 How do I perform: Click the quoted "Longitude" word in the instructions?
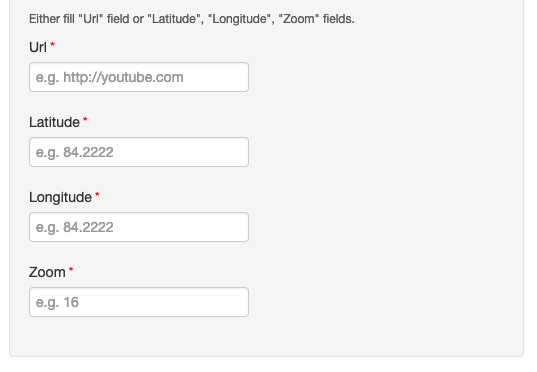tap(239, 19)
